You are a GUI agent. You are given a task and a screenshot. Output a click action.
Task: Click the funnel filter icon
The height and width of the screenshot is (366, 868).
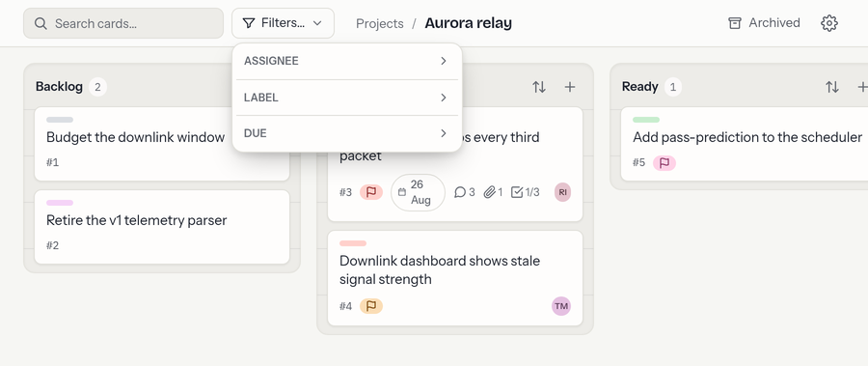coord(249,23)
